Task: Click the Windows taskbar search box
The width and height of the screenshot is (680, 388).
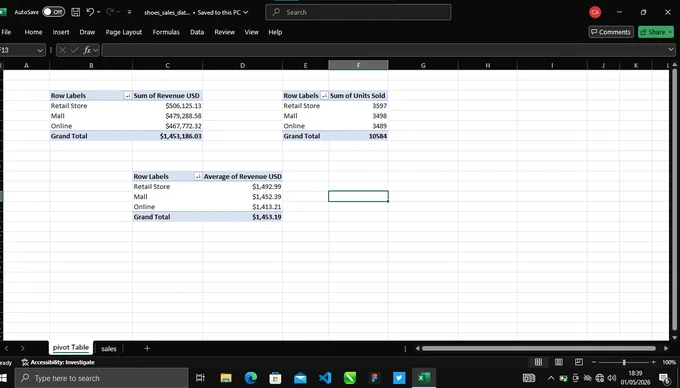Action: click(x=102, y=378)
